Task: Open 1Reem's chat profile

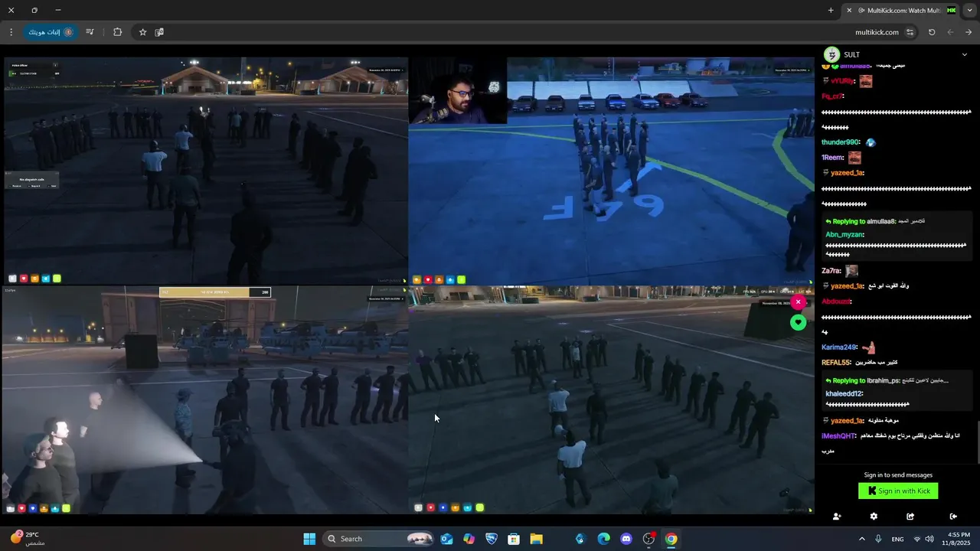Action: click(832, 158)
